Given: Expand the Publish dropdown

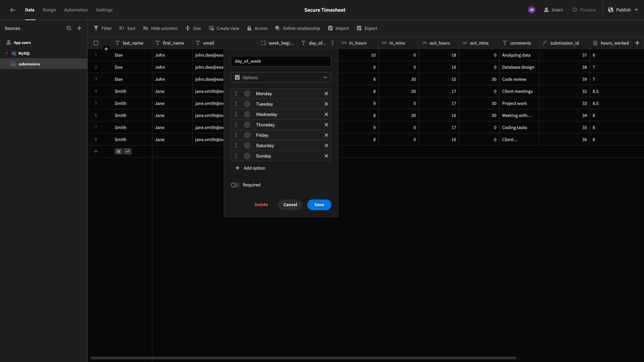Looking at the screenshot, I should 636,10.
